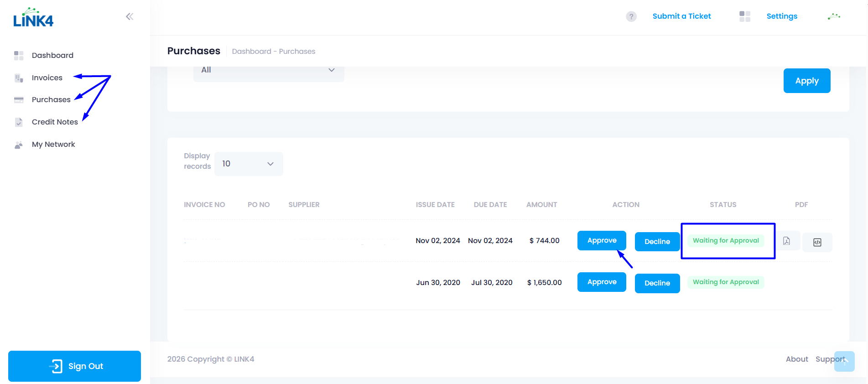Click the scroll-to-top arrow button

tap(844, 362)
